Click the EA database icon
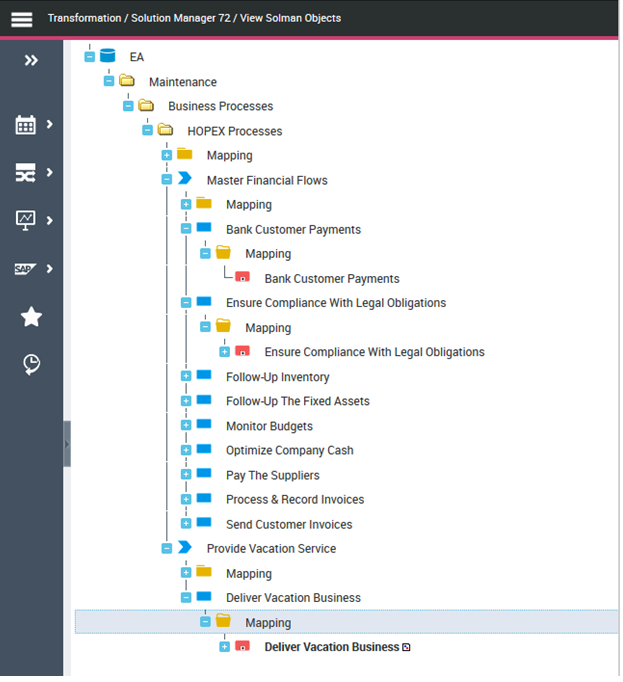623x682 pixels. pyautogui.click(x=108, y=57)
